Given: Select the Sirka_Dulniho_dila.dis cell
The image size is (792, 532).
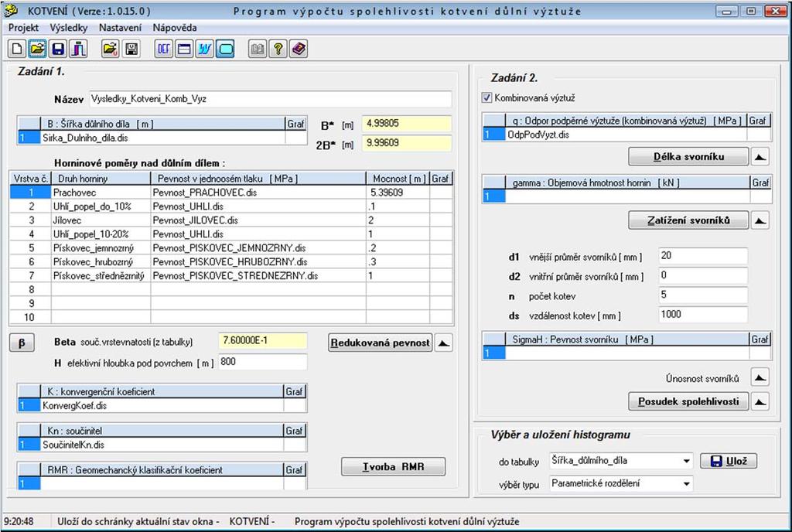Looking at the screenshot, I should (162, 138).
